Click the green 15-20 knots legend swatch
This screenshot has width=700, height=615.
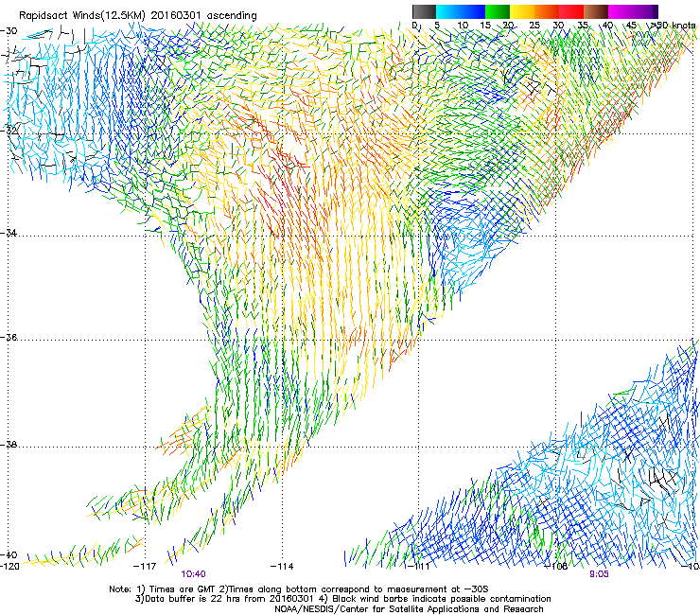pos(498,11)
